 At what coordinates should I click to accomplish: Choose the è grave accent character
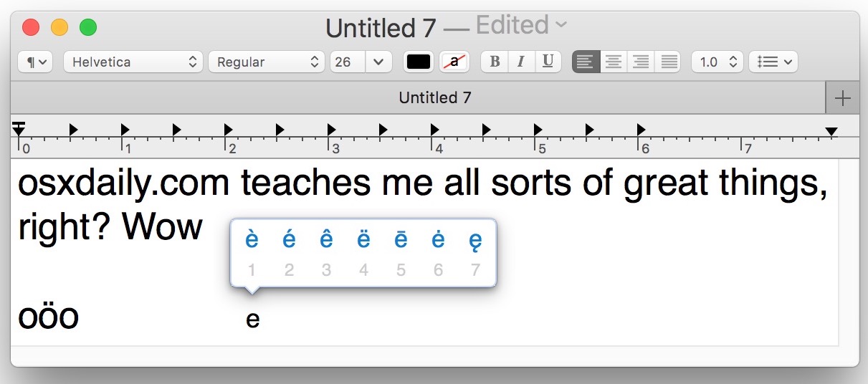pos(252,241)
